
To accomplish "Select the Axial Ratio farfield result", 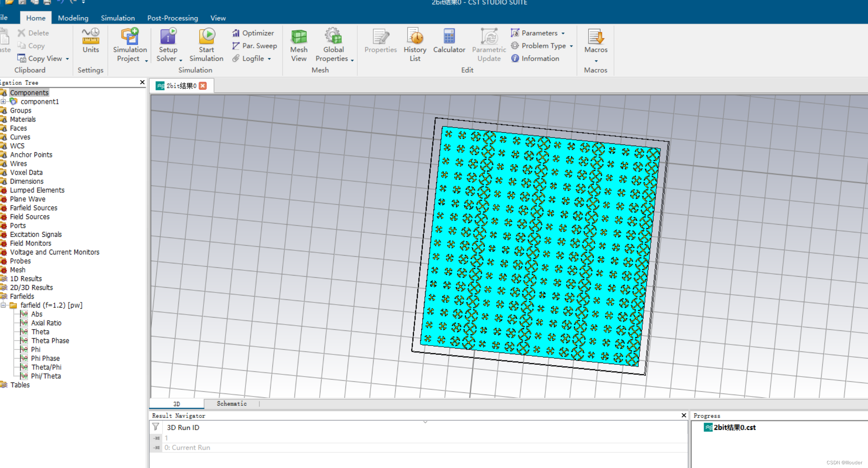I will pyautogui.click(x=46, y=323).
